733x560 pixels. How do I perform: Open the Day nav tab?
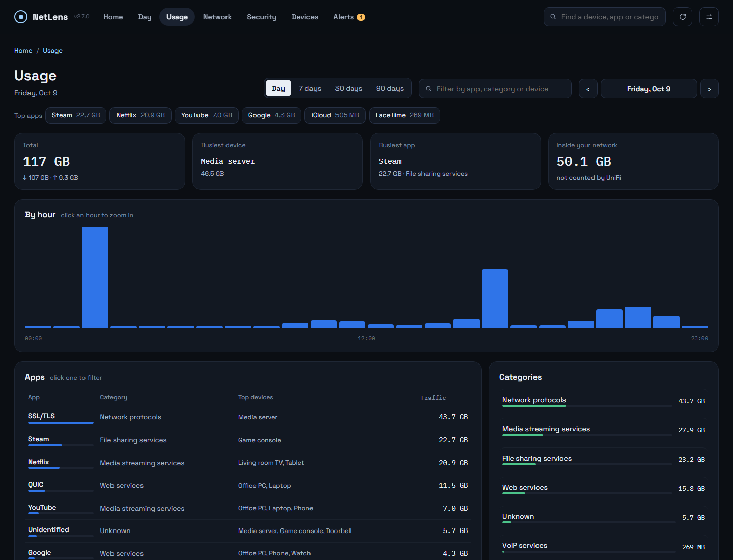(145, 17)
